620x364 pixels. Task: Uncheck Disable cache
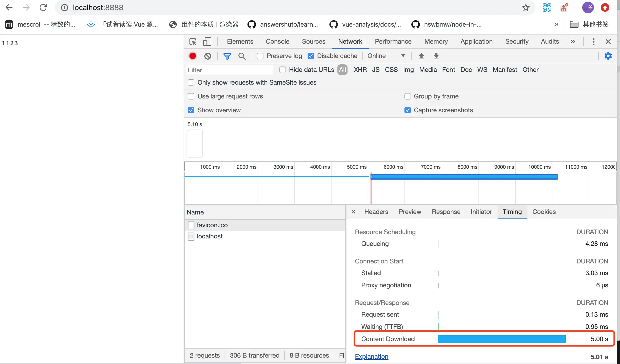311,56
